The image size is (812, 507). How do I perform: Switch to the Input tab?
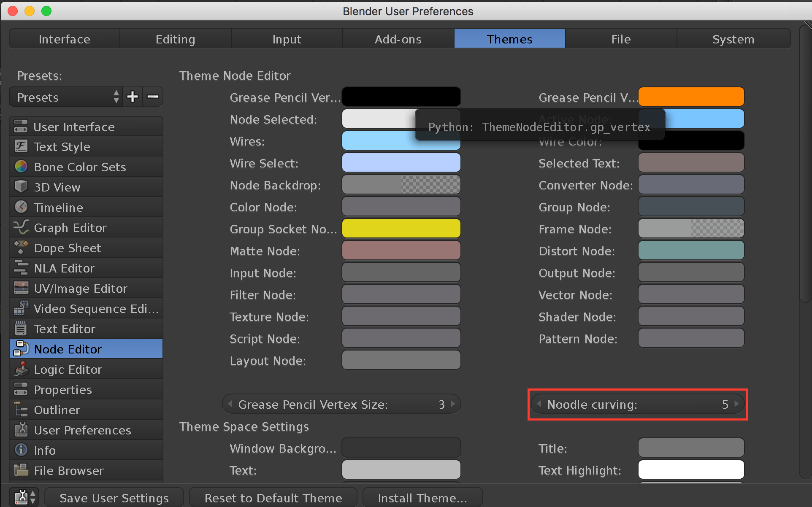click(287, 39)
